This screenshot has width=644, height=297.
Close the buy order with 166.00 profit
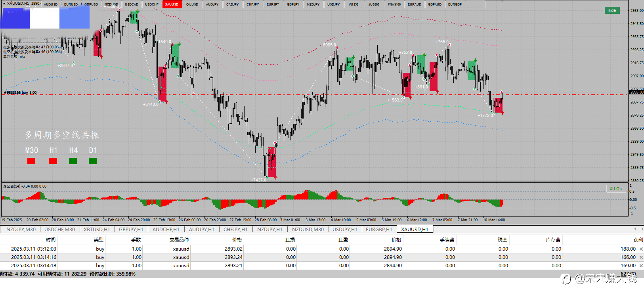pyautogui.click(x=641, y=257)
